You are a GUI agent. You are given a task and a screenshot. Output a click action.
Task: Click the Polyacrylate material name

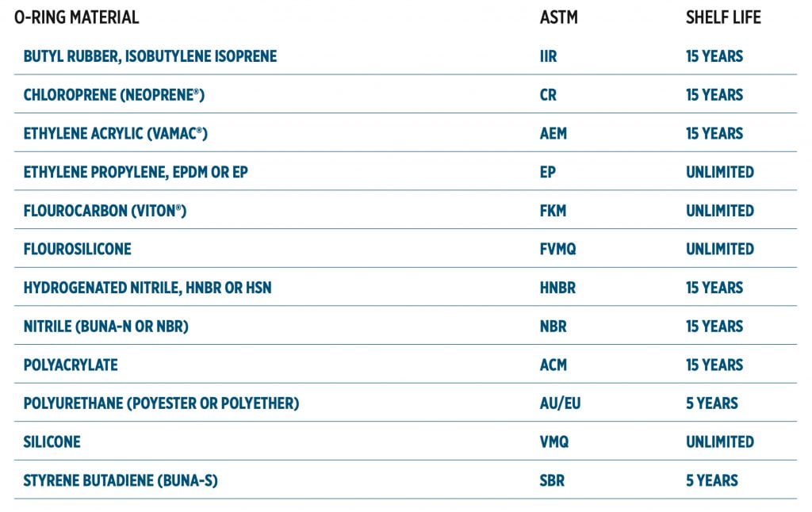tap(71, 365)
